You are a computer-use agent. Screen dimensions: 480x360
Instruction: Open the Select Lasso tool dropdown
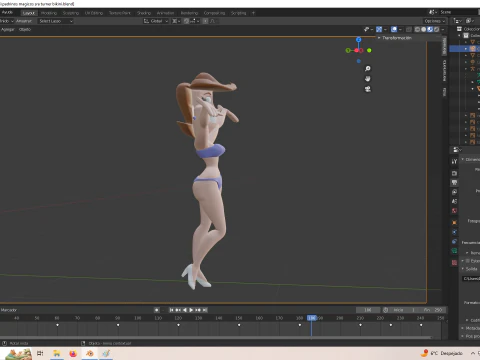(x=55, y=21)
